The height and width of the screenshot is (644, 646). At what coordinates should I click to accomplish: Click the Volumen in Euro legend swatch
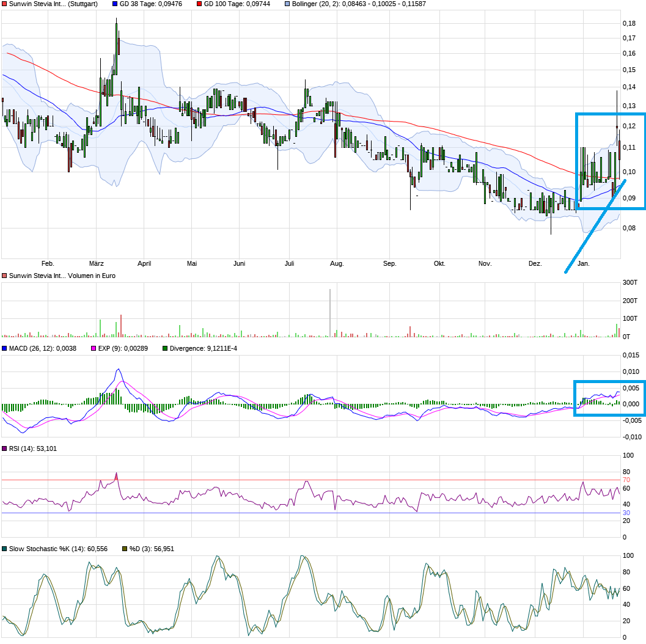(x=4, y=276)
